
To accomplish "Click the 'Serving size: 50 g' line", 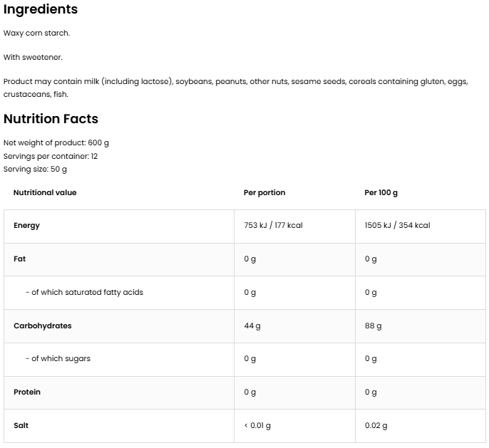I will 35,170.
